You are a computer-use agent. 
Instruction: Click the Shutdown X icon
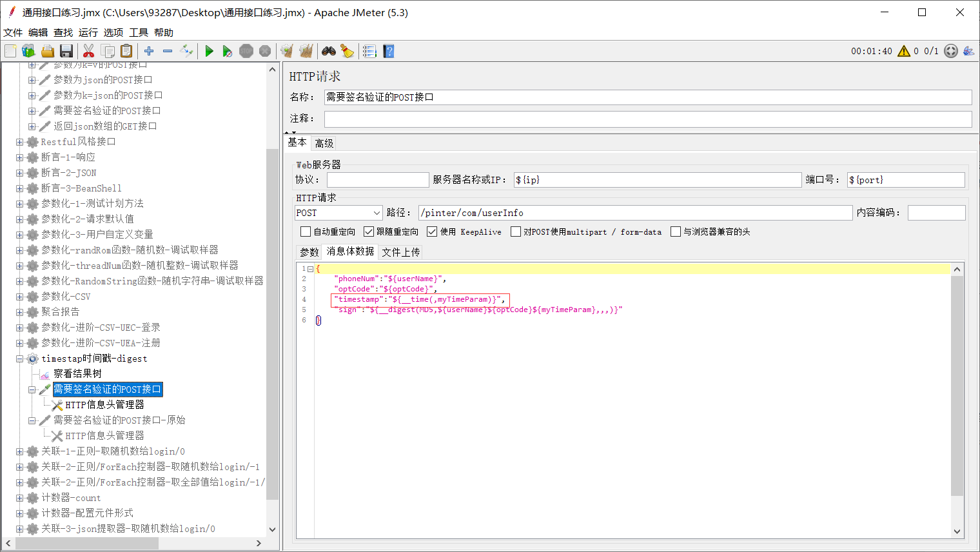[265, 51]
